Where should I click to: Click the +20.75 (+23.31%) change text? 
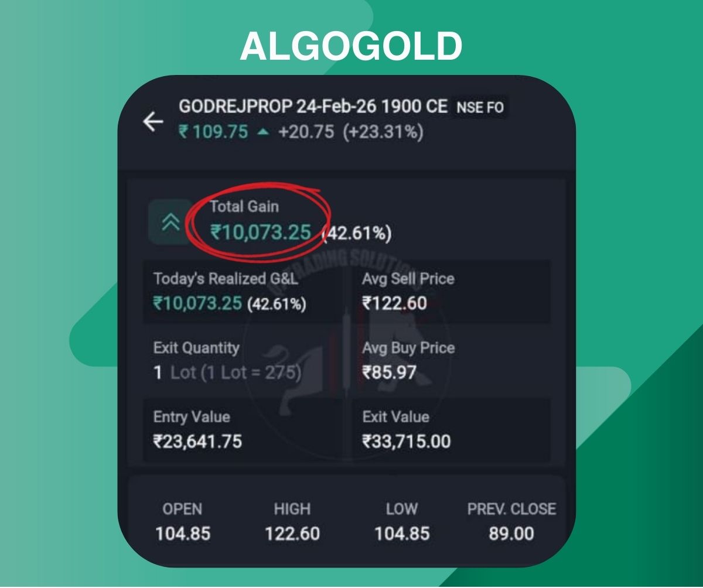point(350,132)
